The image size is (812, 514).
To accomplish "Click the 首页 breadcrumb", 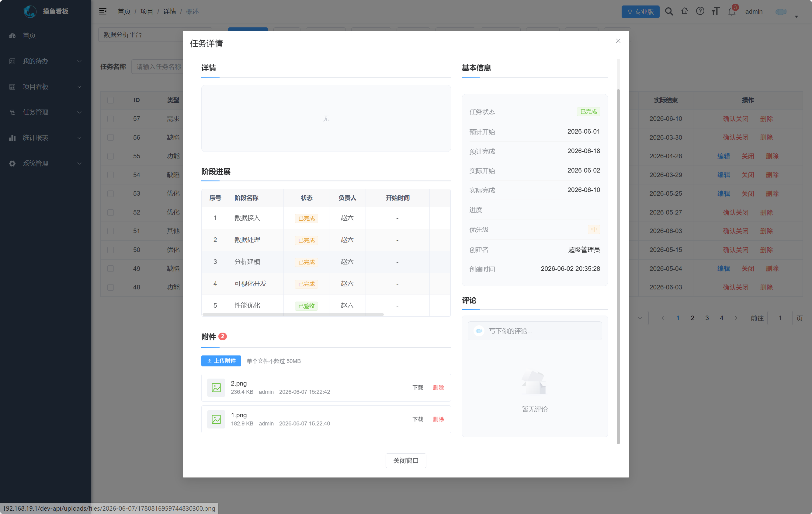I will click(x=124, y=12).
